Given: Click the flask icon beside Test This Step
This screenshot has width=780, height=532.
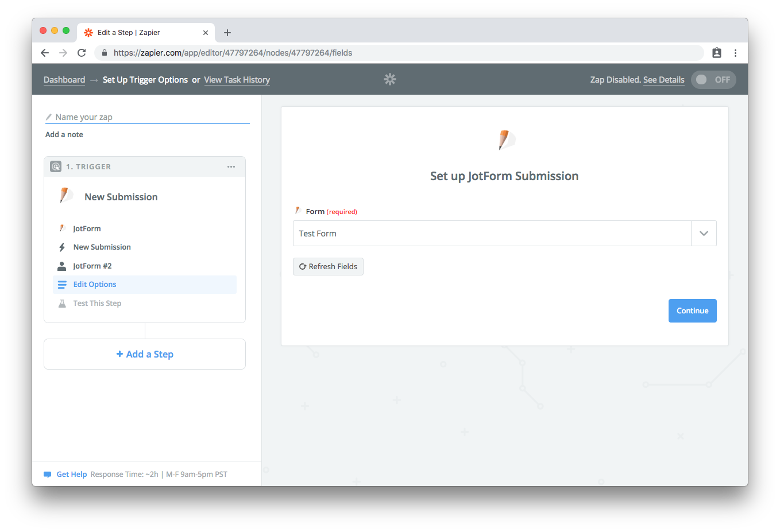Looking at the screenshot, I should click(62, 304).
